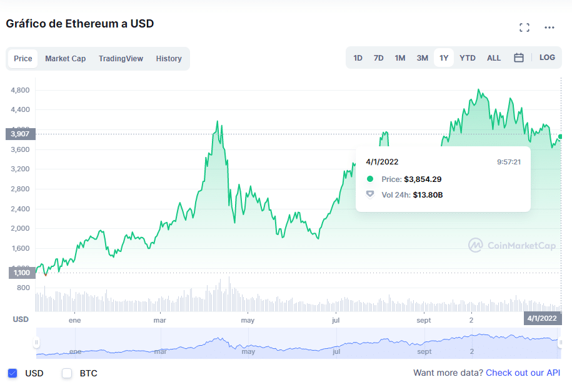Click the CoinMarketCap watermark logo
Viewport: 572px width, 392px height.
click(x=512, y=245)
